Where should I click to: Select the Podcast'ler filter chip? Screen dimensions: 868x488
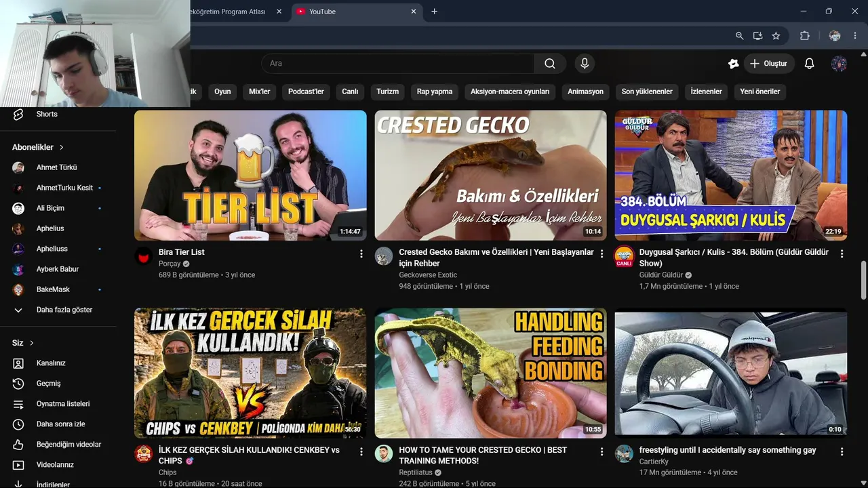[306, 91]
